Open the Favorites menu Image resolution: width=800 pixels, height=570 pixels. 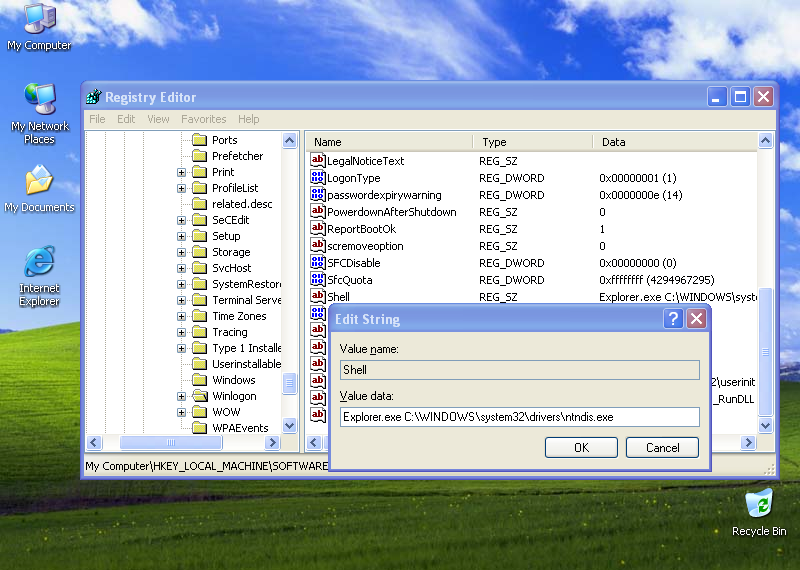(204, 119)
